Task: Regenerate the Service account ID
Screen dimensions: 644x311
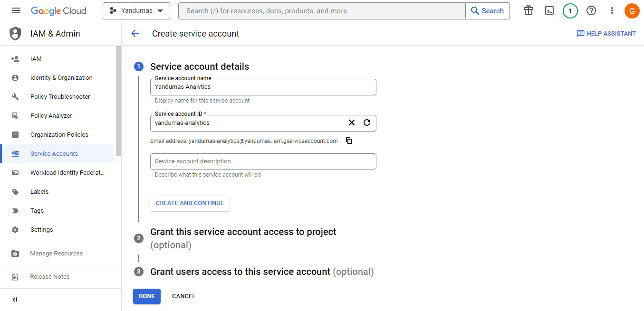Action: 367,123
